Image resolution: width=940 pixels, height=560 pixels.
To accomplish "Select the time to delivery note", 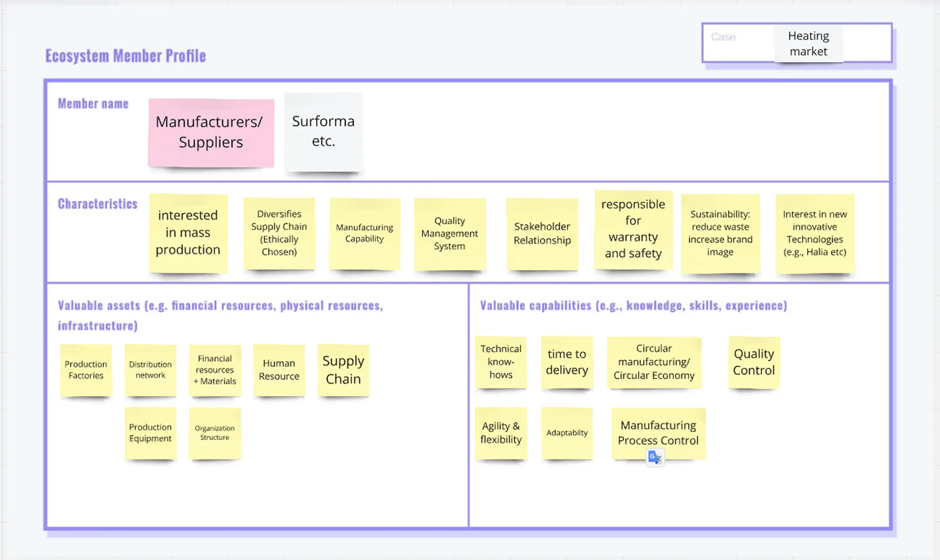I will click(567, 362).
